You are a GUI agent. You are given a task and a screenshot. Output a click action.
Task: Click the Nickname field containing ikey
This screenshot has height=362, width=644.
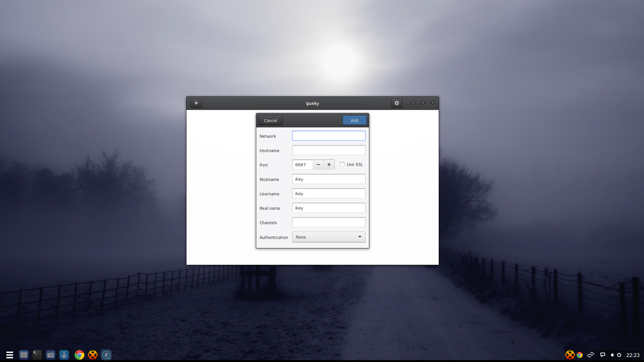tap(329, 179)
